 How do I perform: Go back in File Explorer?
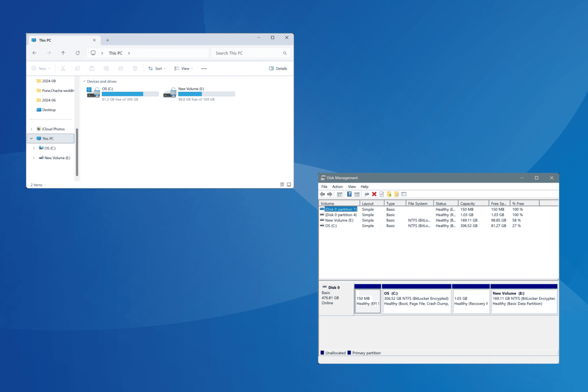(x=34, y=53)
